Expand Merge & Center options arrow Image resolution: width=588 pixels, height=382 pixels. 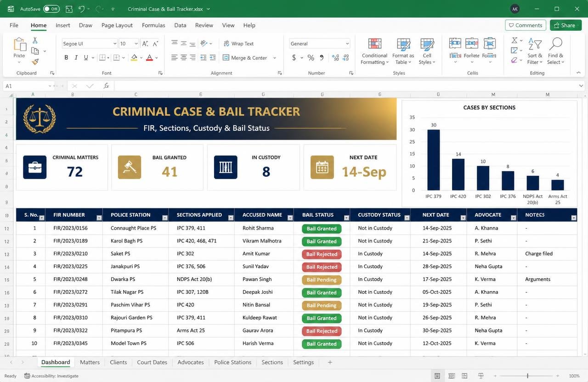[x=275, y=58]
